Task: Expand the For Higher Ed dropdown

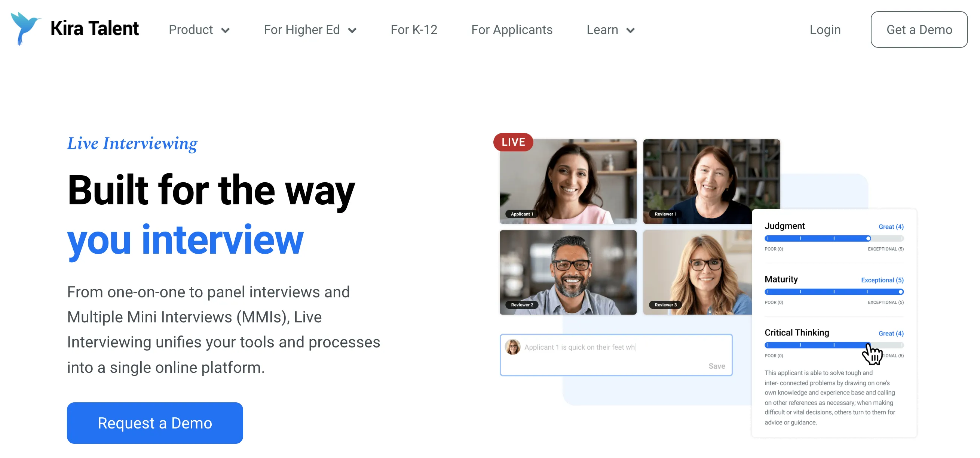Action: [x=310, y=30]
